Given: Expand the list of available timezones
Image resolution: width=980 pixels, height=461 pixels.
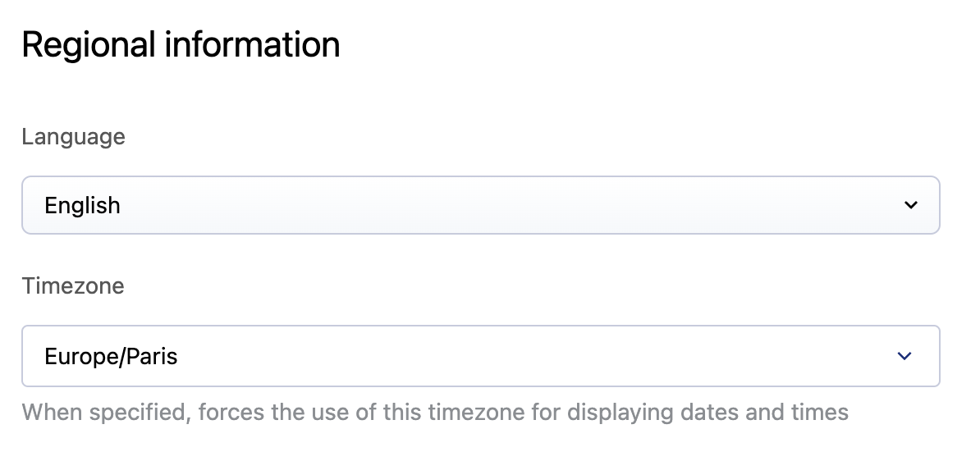Looking at the screenshot, I should pyautogui.click(x=904, y=356).
